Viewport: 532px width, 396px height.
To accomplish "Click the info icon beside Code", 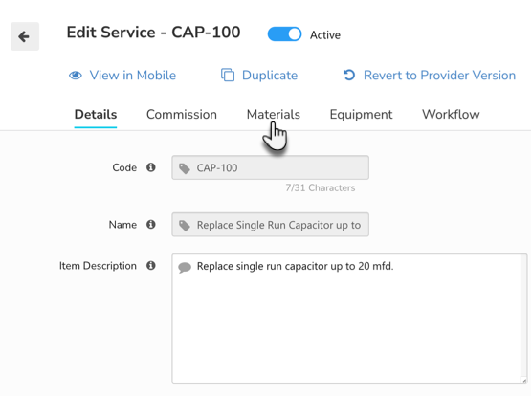I will point(151,167).
